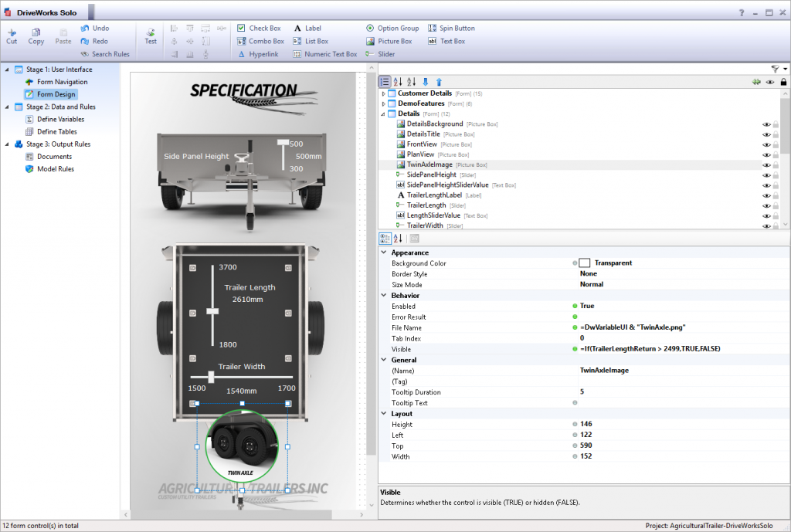The width and height of the screenshot is (791, 532).
Task: Toggle visibility eye for DetailsTitle
Action: coord(766,134)
